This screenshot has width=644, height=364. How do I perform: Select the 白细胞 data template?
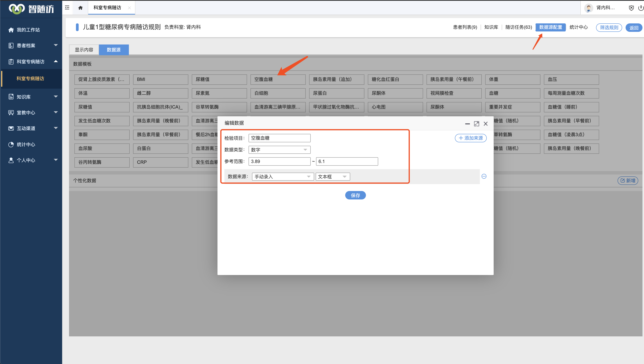coord(278,93)
